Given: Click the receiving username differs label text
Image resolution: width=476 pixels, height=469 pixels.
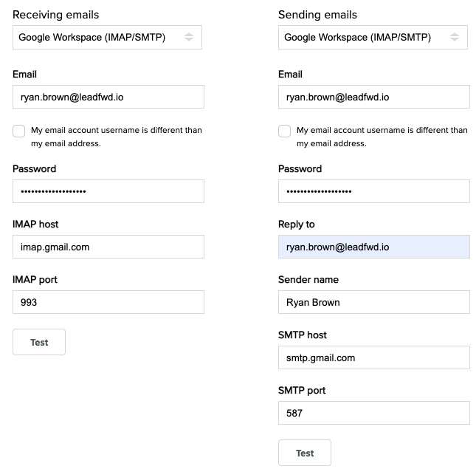Looking at the screenshot, I should (117, 137).
